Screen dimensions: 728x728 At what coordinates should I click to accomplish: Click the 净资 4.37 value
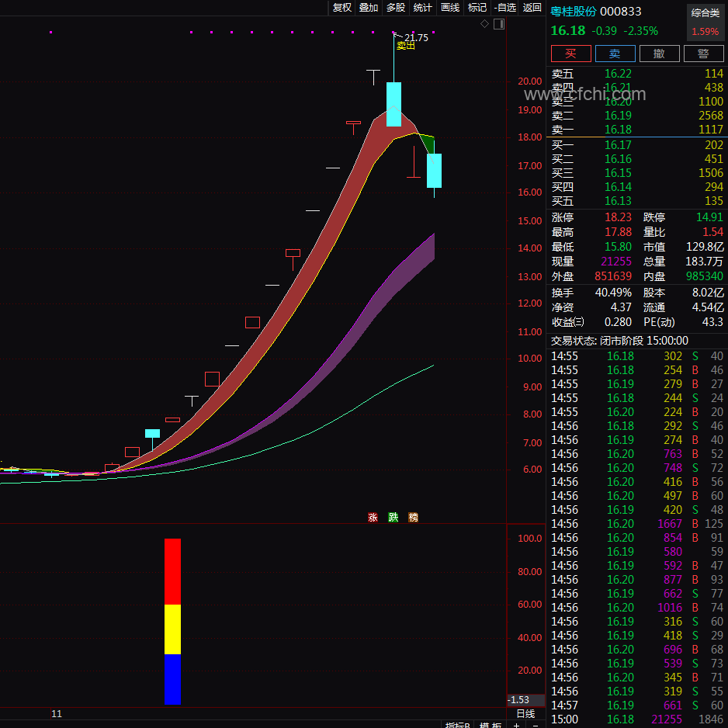point(621,307)
